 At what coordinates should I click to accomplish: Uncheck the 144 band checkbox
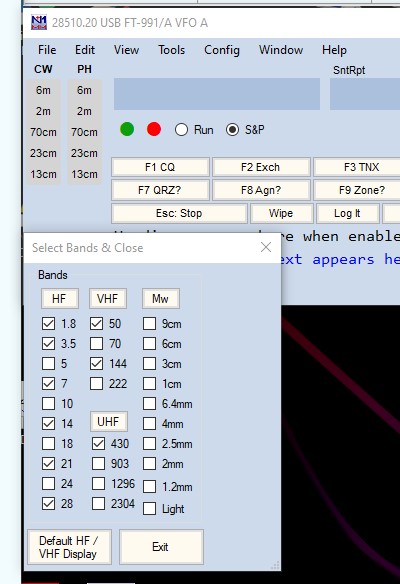[x=96, y=364]
